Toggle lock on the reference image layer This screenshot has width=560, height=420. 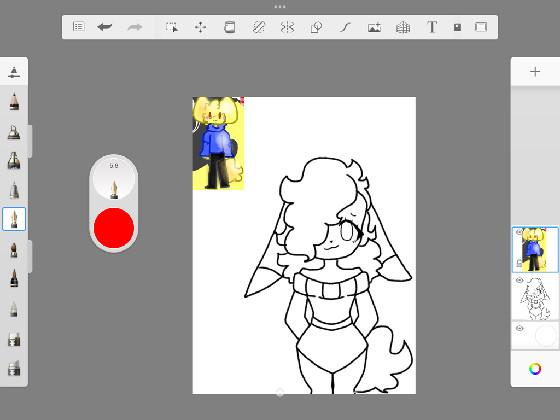pos(519,264)
